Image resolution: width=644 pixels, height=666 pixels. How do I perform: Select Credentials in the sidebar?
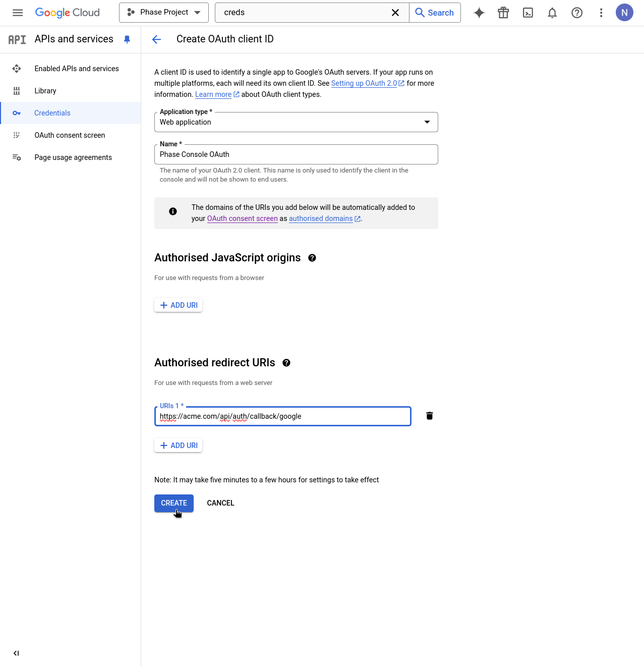point(71,113)
